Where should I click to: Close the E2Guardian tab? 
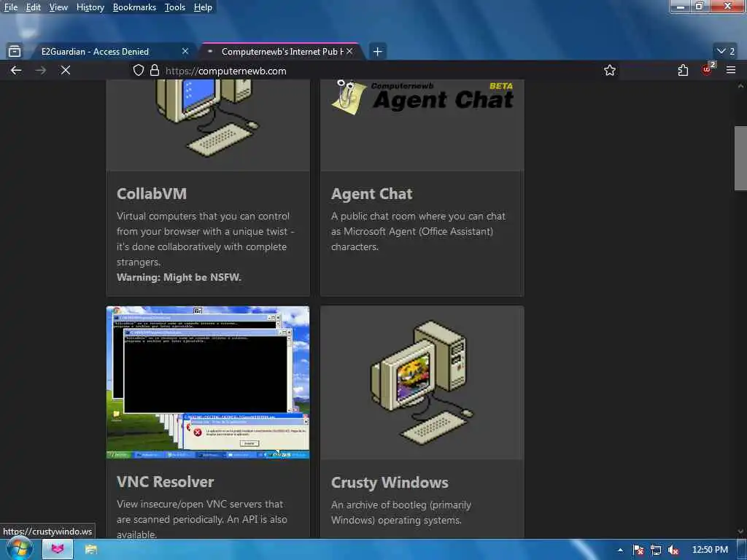[185, 51]
